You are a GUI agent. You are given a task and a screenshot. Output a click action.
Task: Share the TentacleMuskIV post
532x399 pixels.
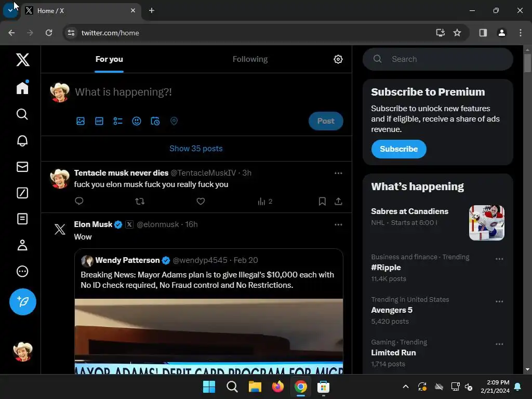(338, 202)
